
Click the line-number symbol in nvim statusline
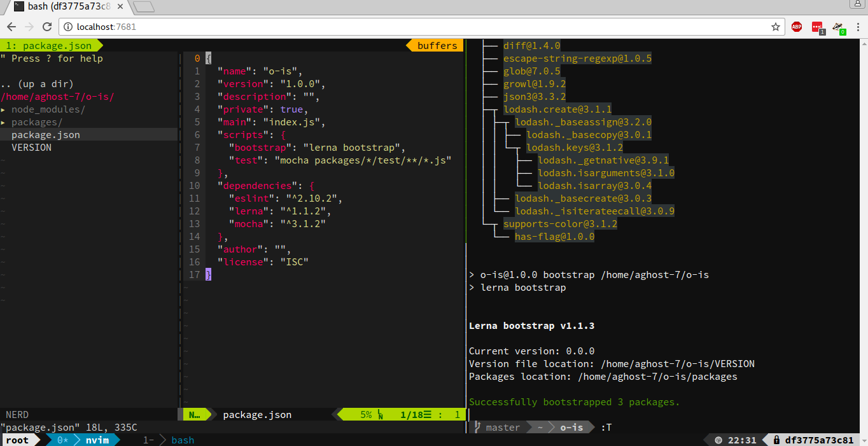(x=380, y=415)
